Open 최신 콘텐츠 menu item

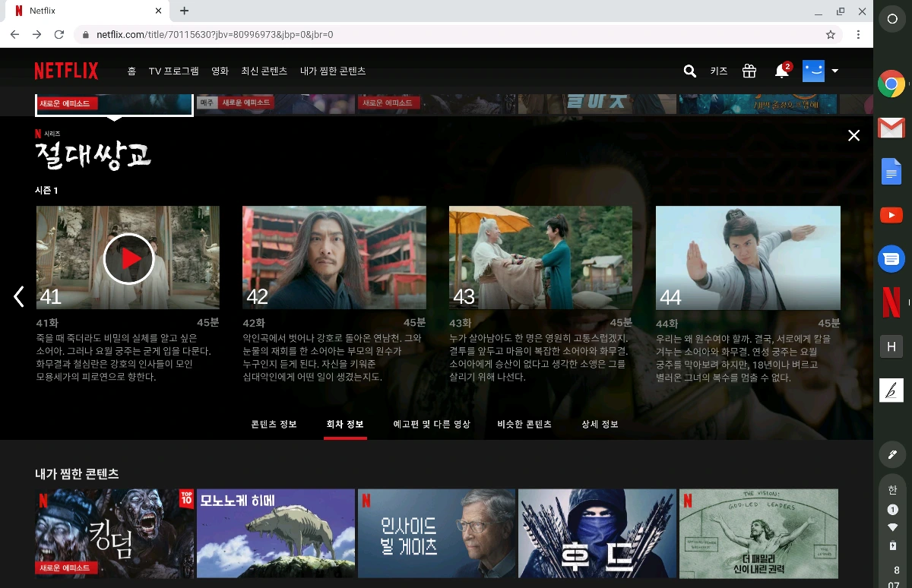[264, 71]
